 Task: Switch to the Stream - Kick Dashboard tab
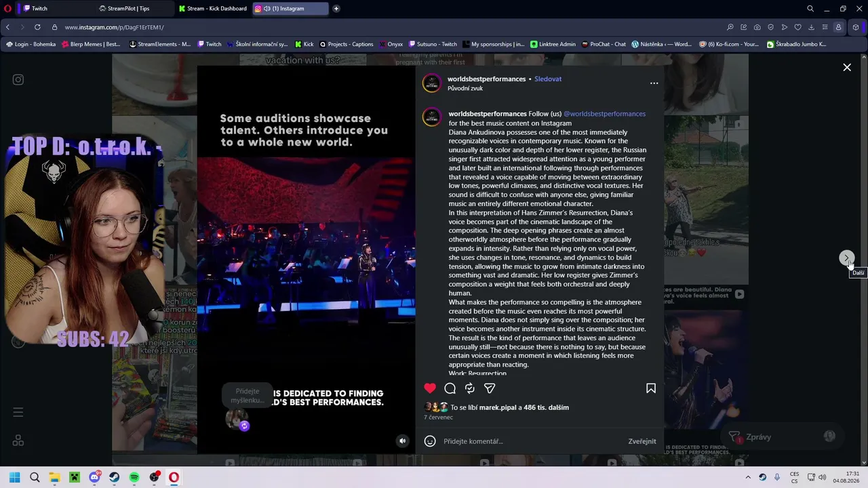click(x=213, y=9)
